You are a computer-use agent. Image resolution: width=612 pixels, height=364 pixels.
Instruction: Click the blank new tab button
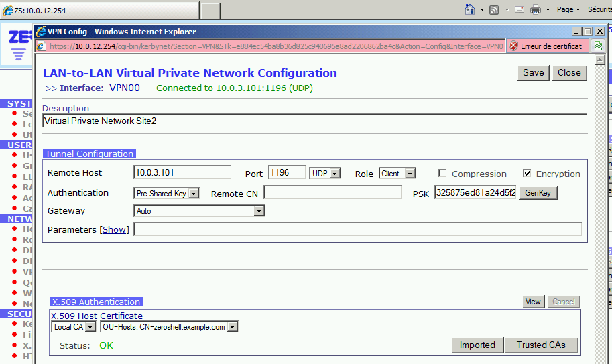(x=210, y=11)
